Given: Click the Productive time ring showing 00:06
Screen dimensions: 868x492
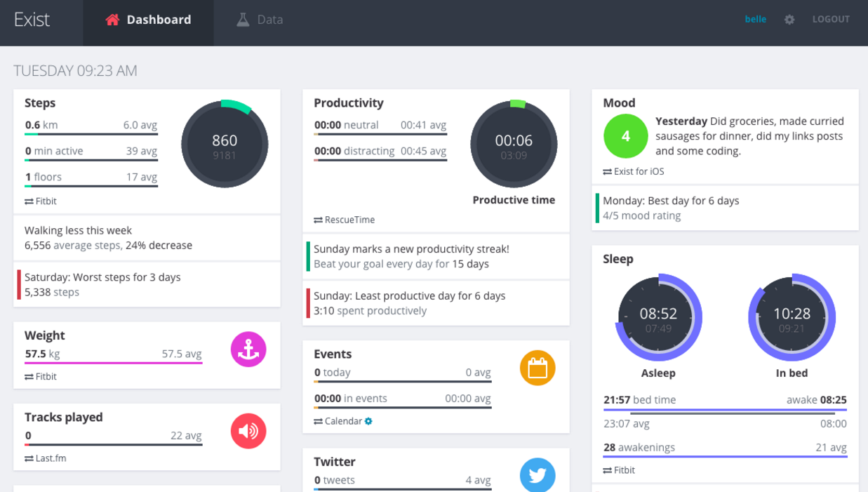Looking at the screenshot, I should tap(514, 144).
